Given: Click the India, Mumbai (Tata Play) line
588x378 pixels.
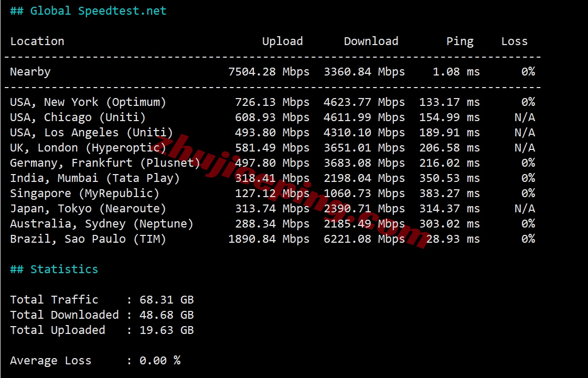Looking at the screenshot, I should 95,178.
